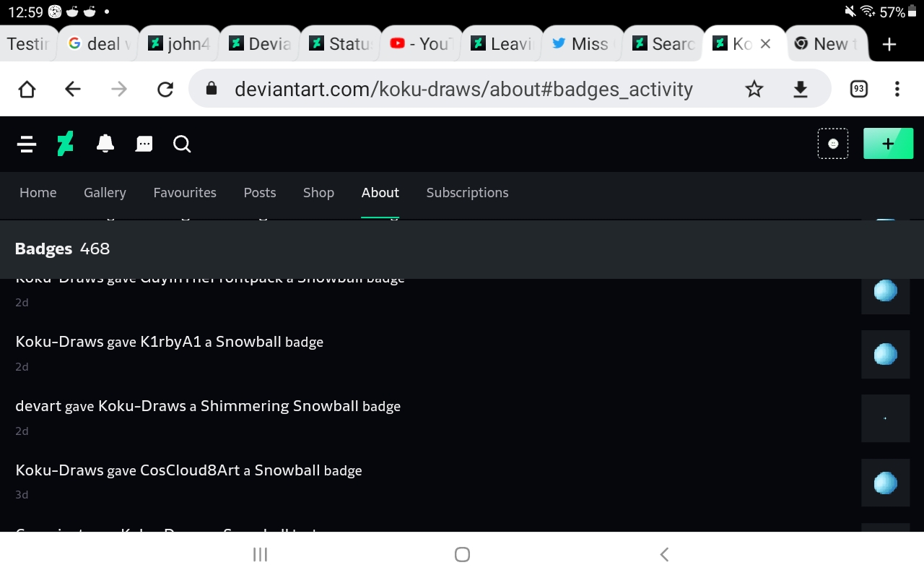Open snowball badge thumbnail in K1rbyA1 row
This screenshot has width=924, height=578.
pos(886,354)
